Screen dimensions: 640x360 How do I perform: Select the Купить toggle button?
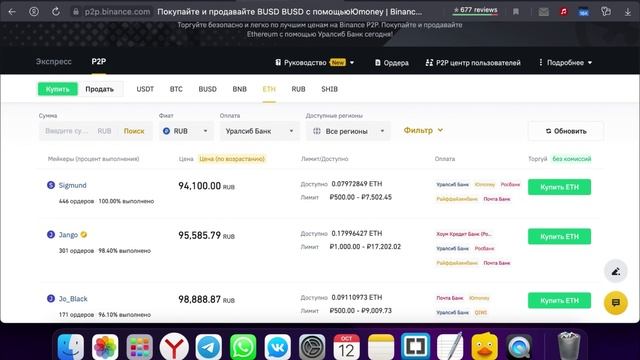58,89
